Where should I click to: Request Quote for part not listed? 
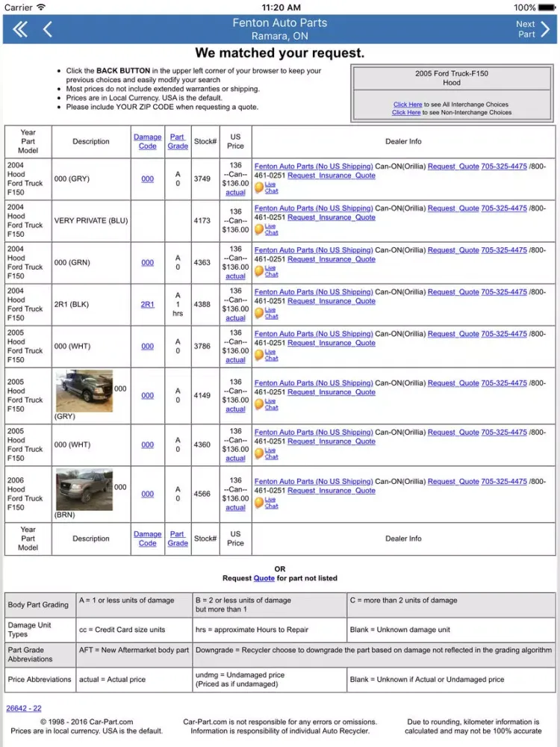(264, 578)
